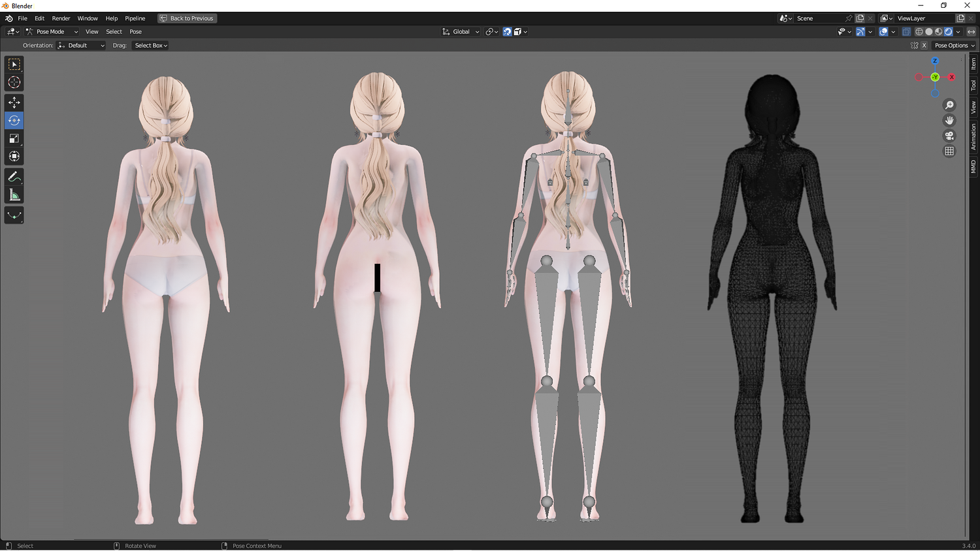Open the viewport View menu
The width and height of the screenshot is (980, 551).
pos(92,31)
